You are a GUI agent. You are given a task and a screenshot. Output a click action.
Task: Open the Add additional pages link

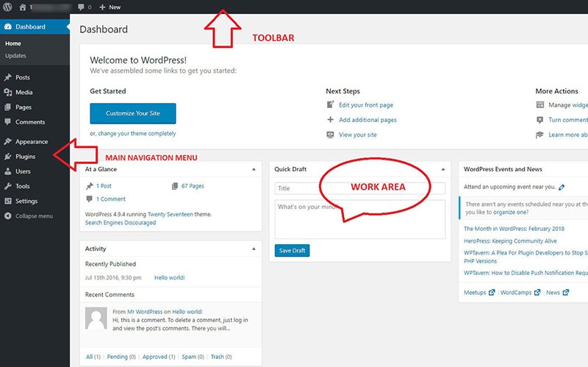point(368,120)
